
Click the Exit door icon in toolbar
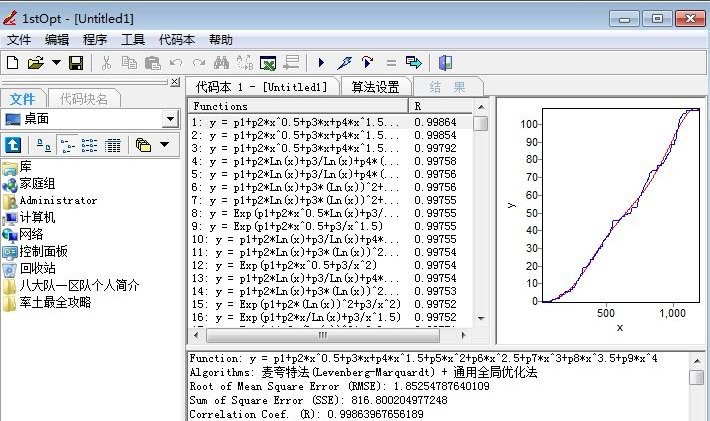point(445,63)
